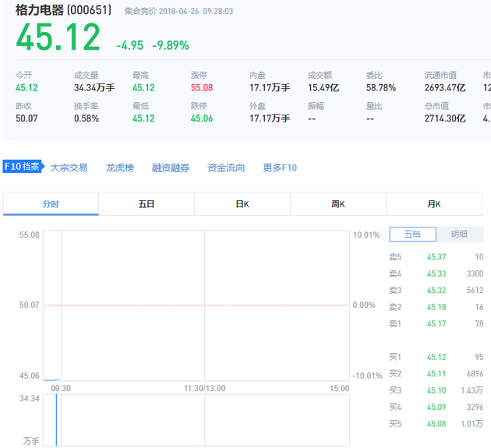Viewport: 491px width, 448px height.
Task: Open the 月K chart tab
Action: pos(434,204)
